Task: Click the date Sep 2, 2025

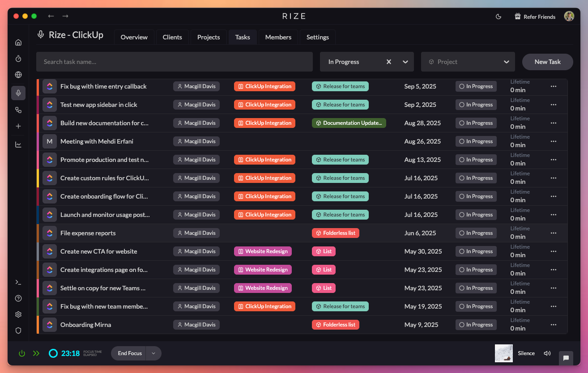Action: click(x=420, y=105)
